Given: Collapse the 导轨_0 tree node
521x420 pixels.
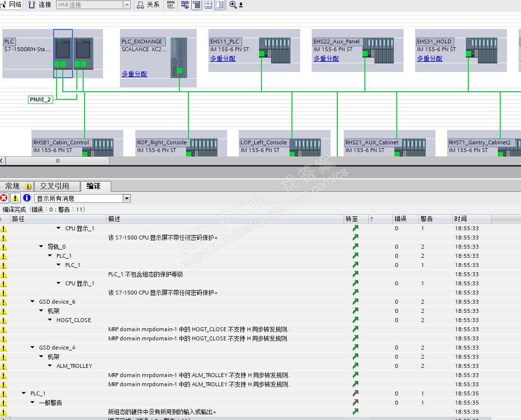Looking at the screenshot, I should 41,246.
